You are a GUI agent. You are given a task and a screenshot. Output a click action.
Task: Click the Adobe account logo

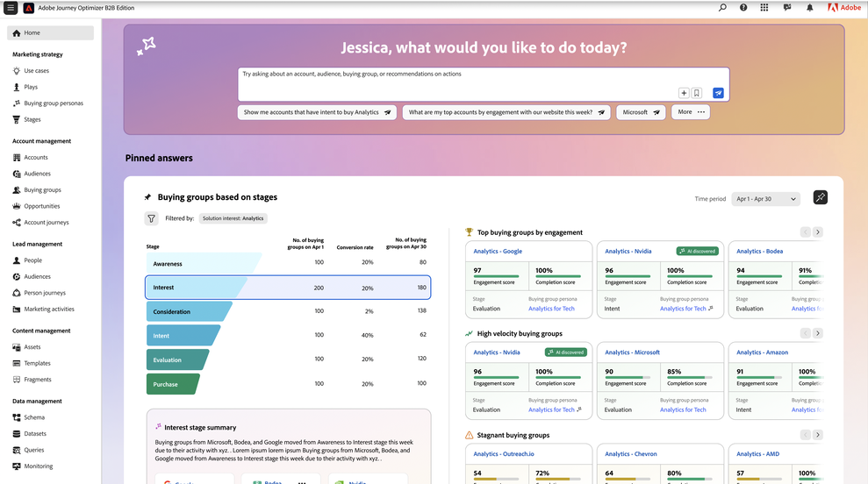pyautogui.click(x=844, y=8)
